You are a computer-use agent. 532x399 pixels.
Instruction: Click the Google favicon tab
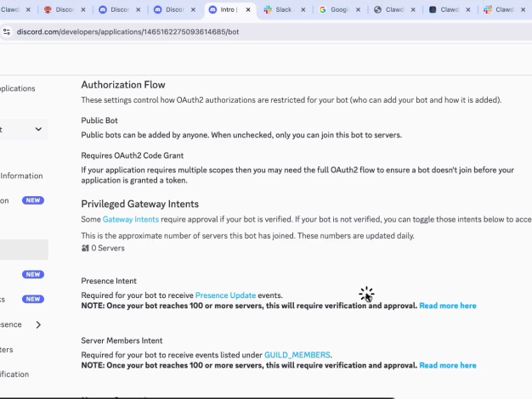tap(324, 10)
